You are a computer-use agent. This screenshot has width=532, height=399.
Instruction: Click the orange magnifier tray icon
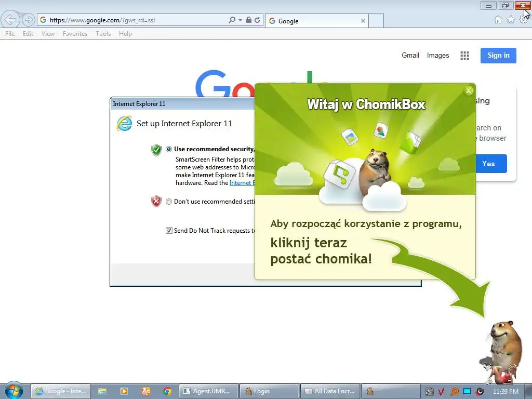454,392
